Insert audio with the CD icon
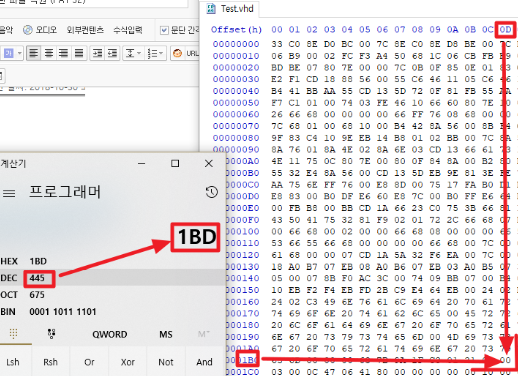Image resolution: width=518 pixels, height=376 pixels. (28, 30)
